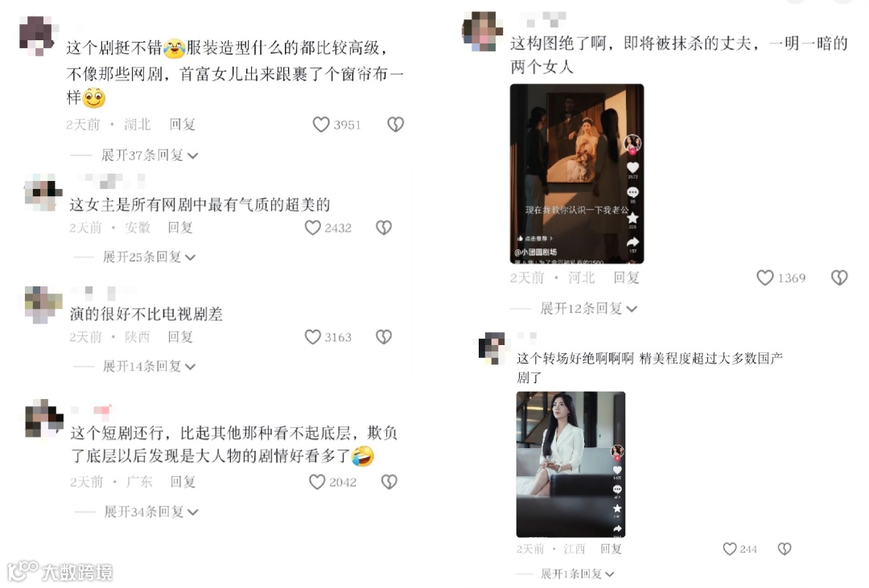Dislike the Hubei comment via broken heart
The width and height of the screenshot is (869, 588).
[395, 125]
